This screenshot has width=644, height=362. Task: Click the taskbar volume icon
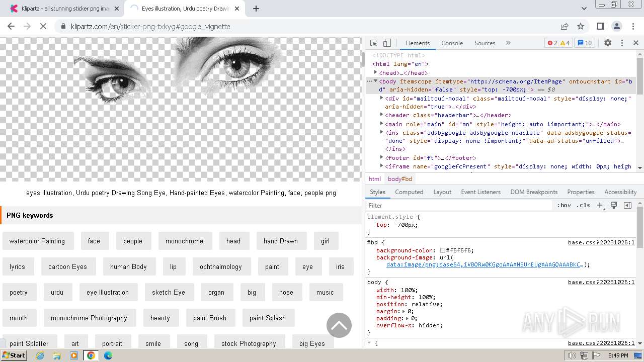(x=572, y=355)
